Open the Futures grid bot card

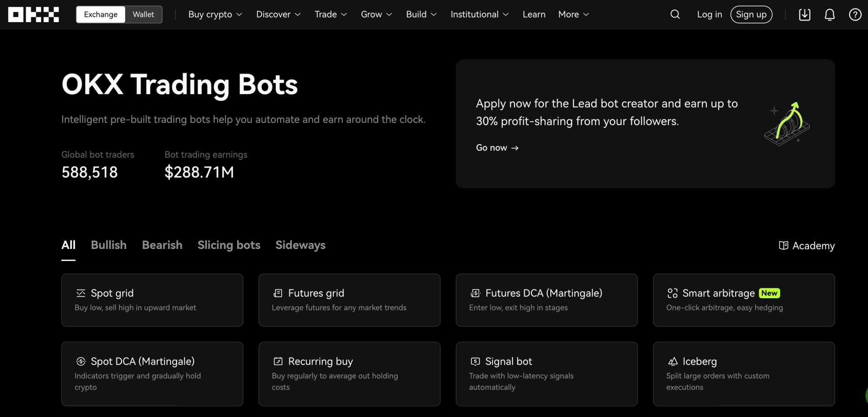point(349,300)
